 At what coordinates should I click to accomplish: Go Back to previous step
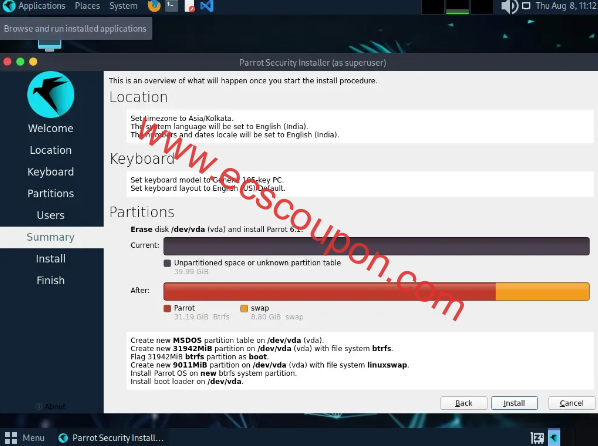[464, 403]
